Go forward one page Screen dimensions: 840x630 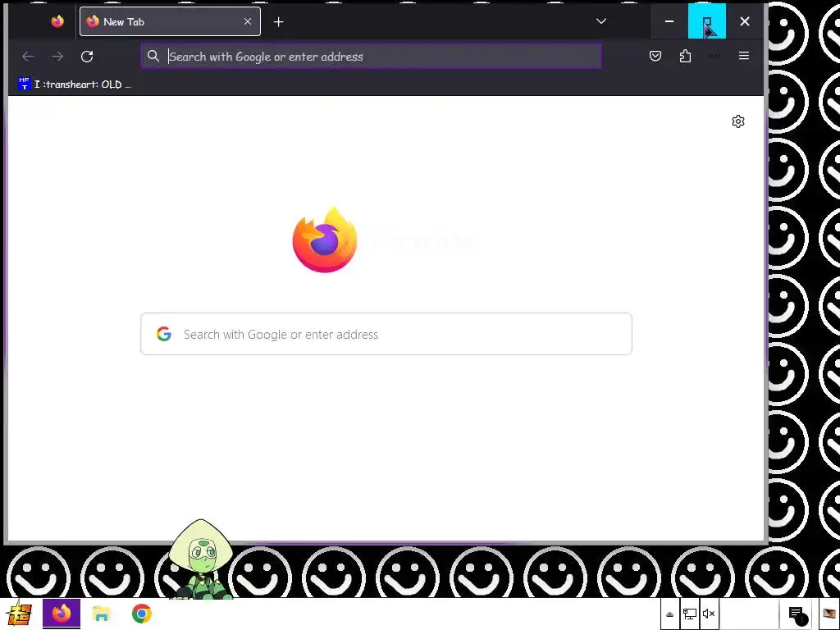[57, 57]
